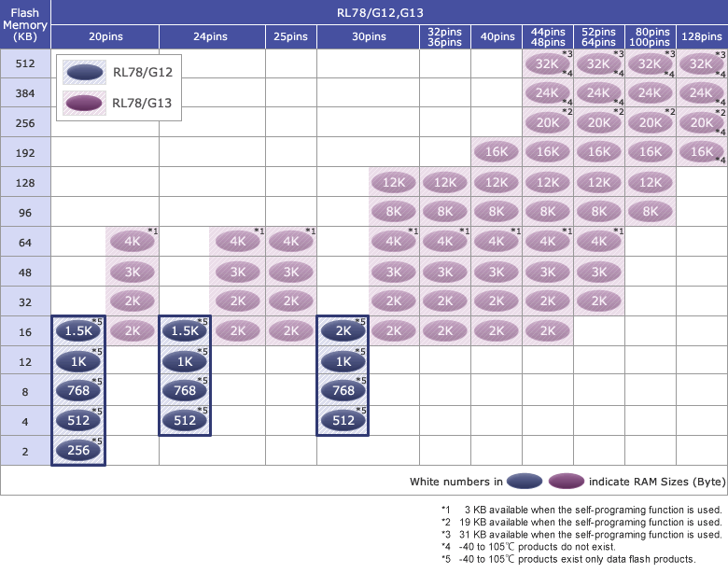Select the 80pins 100pins column header

point(650,36)
